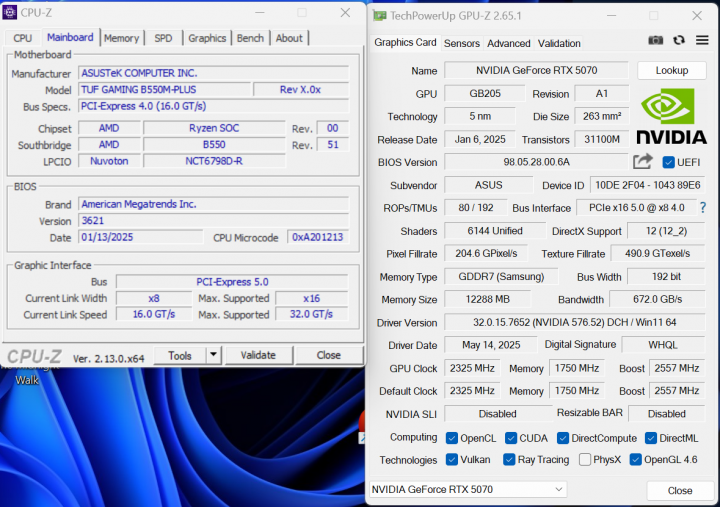Viewport: 720px width, 507px height.
Task: Click BIOS export share icon
Action: pos(642,162)
